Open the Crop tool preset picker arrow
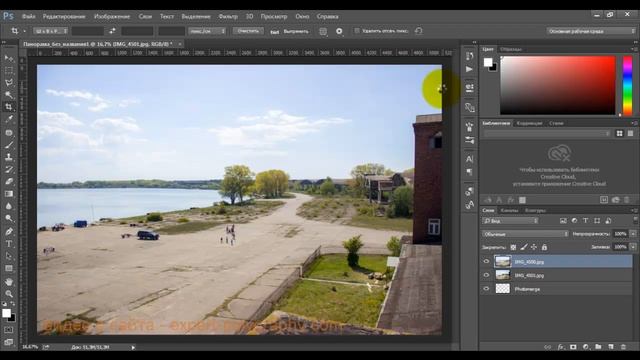 click(24, 31)
